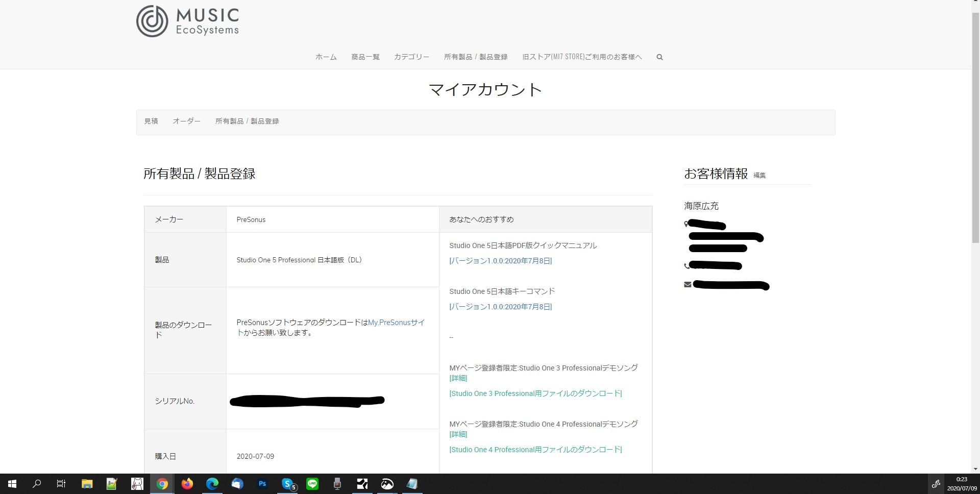Open LINE from the taskbar
The width and height of the screenshot is (980, 494).
click(x=312, y=484)
